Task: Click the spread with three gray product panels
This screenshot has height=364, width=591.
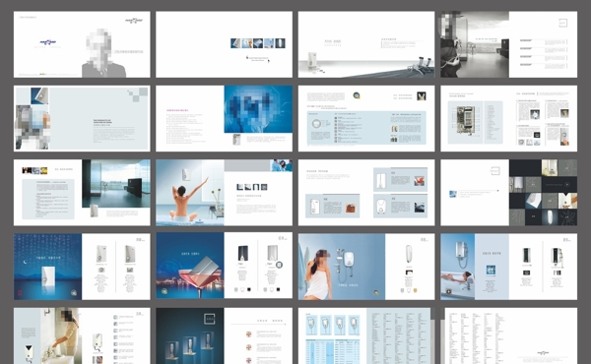Action: (x=366, y=193)
